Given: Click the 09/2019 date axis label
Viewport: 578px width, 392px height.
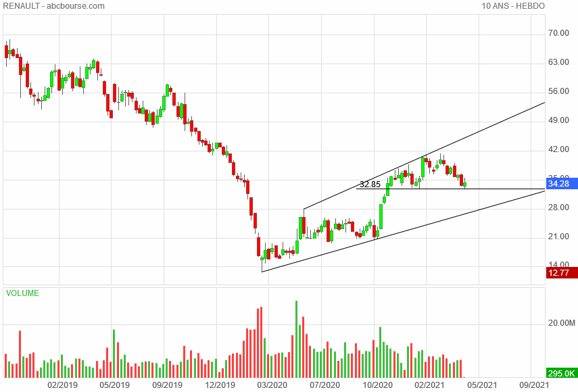Looking at the screenshot, I should (x=168, y=385).
